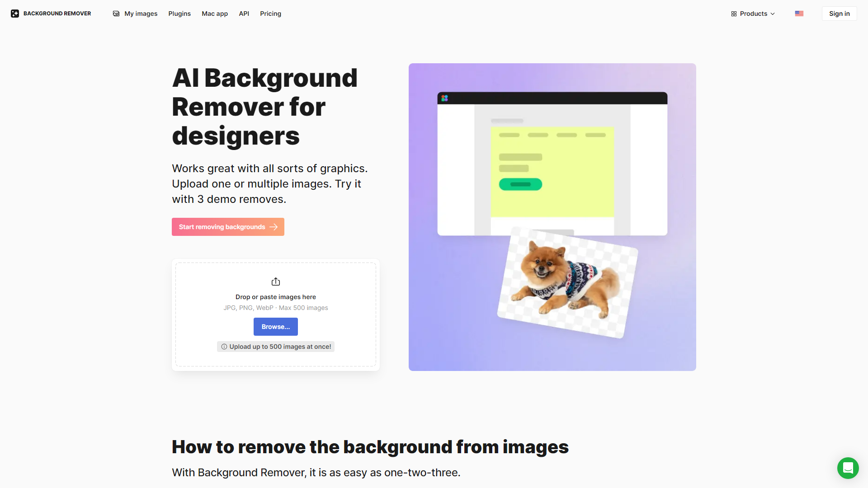Click the Background Remover logo icon
Viewport: 868px width, 488px height.
point(15,13)
